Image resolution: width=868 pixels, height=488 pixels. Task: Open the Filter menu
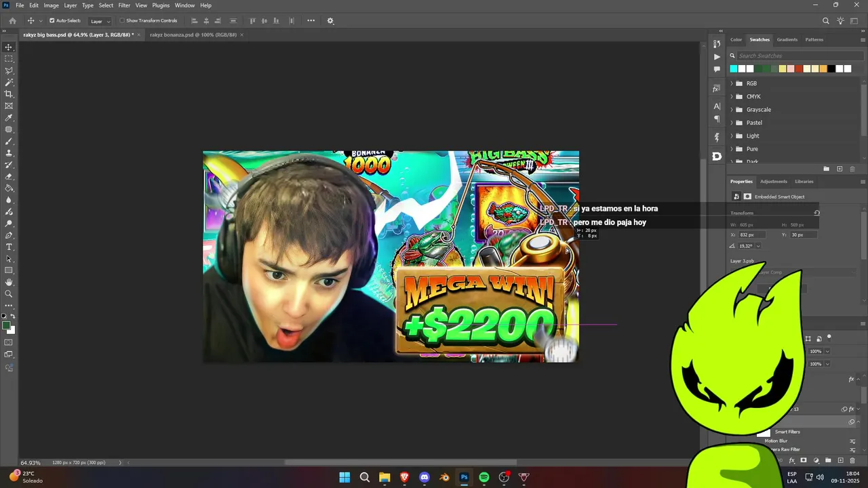click(124, 5)
